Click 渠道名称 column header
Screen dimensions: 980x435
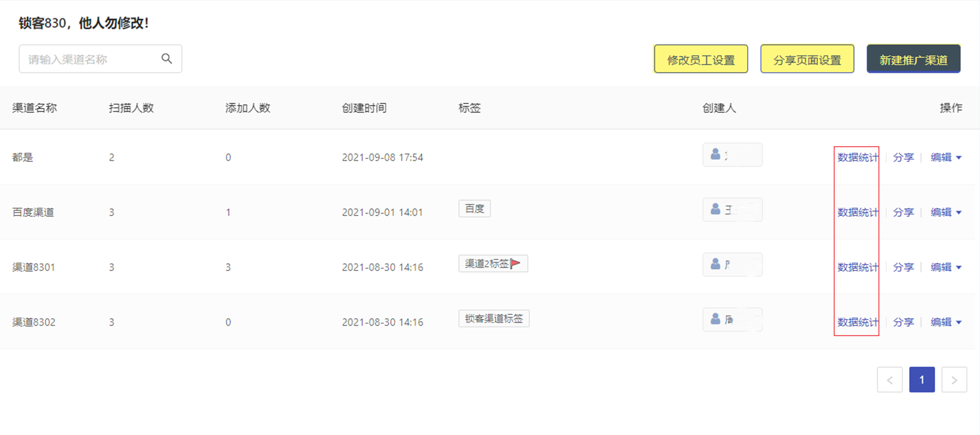[x=34, y=108]
